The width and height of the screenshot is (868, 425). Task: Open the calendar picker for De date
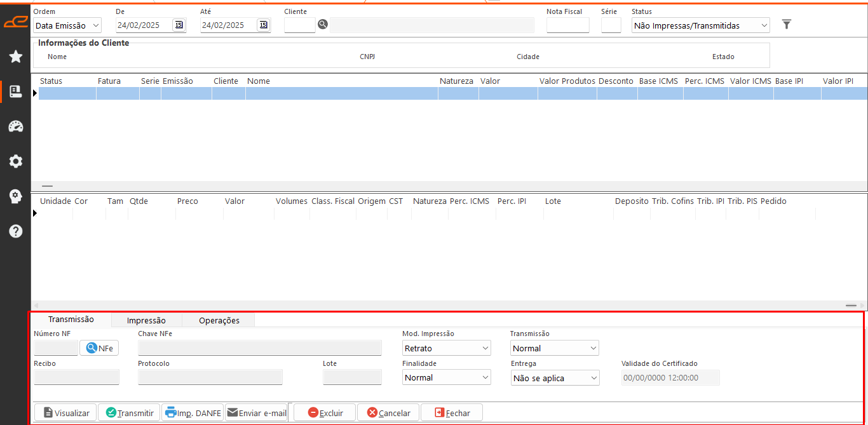(x=179, y=25)
